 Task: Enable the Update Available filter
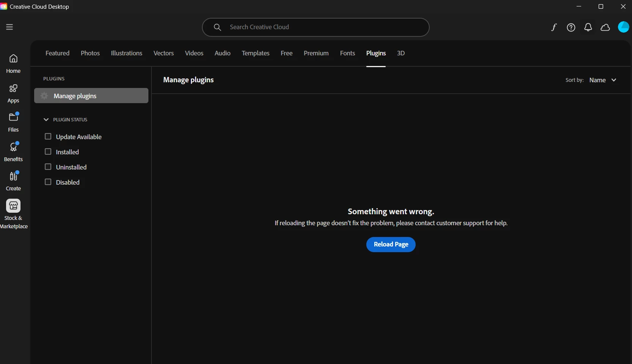point(48,136)
